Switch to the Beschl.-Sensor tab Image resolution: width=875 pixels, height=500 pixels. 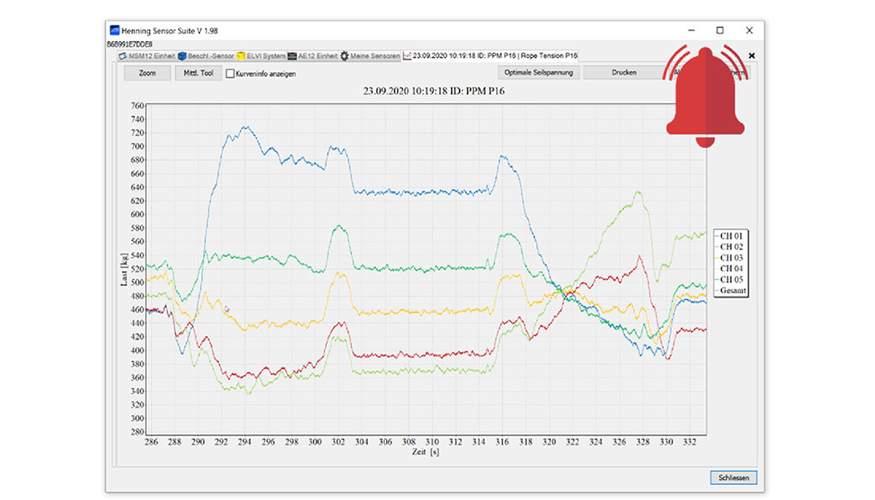point(211,56)
